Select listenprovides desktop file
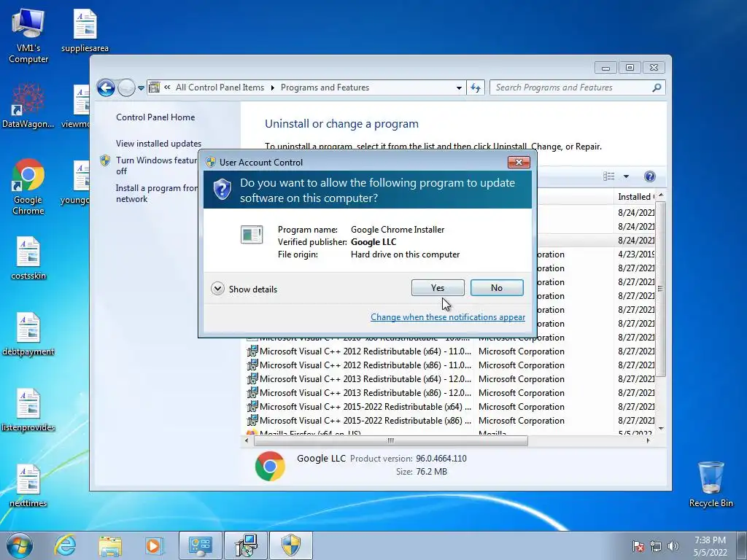Screen dimensions: 747x560 [28, 410]
